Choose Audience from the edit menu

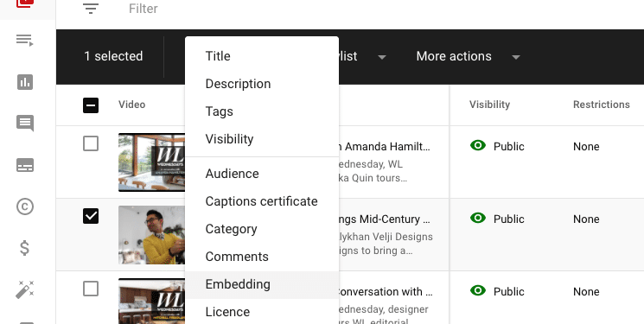coord(262,174)
